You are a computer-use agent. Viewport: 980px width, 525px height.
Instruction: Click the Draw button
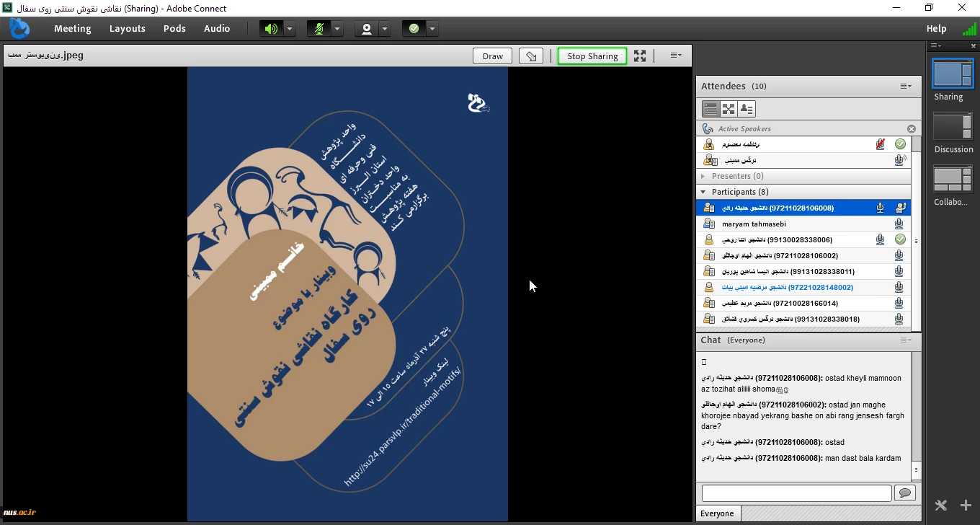click(493, 56)
